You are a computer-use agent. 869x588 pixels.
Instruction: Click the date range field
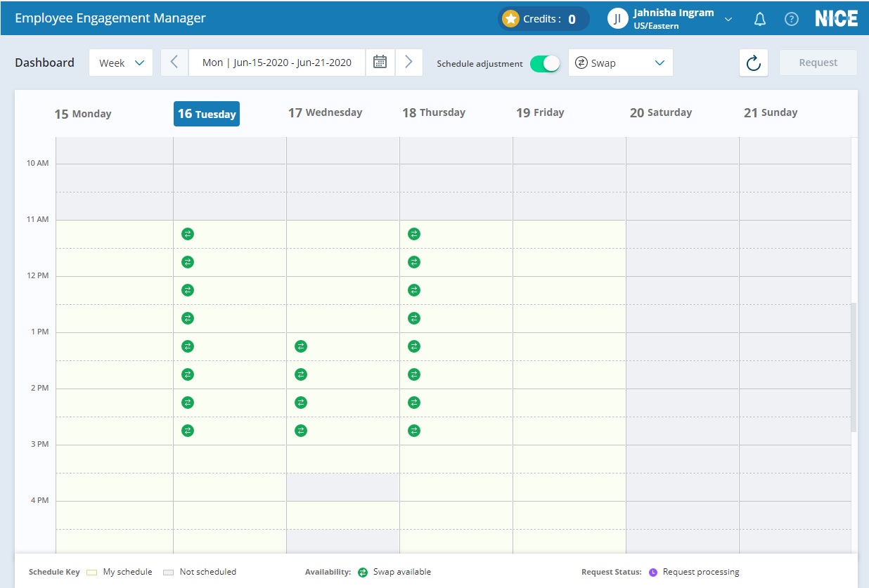[277, 63]
